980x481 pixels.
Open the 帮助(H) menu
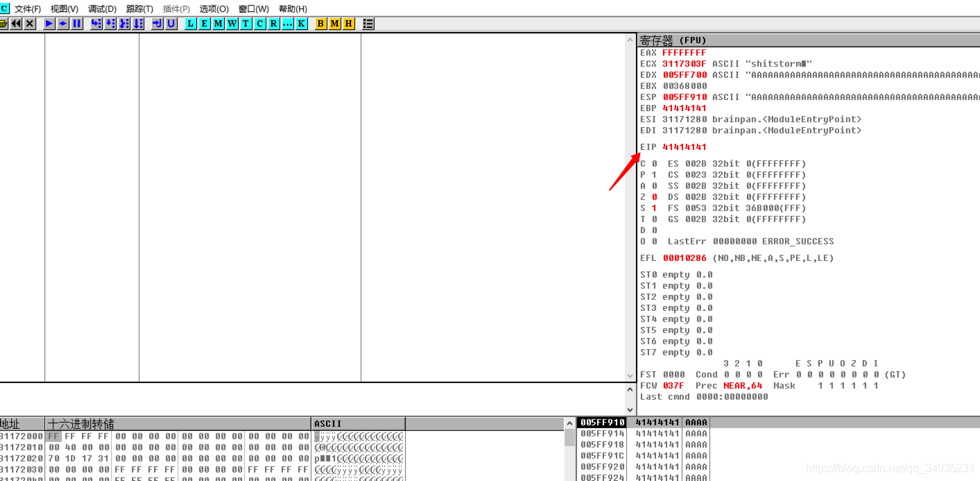click(293, 8)
